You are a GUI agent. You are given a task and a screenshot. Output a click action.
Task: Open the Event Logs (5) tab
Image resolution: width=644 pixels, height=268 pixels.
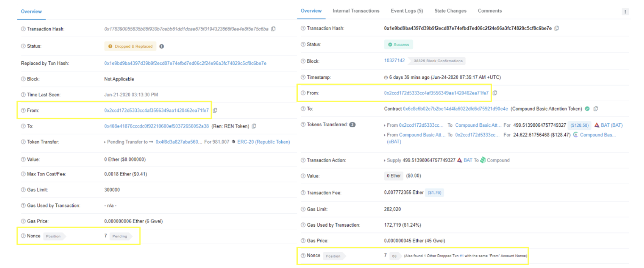point(407,11)
